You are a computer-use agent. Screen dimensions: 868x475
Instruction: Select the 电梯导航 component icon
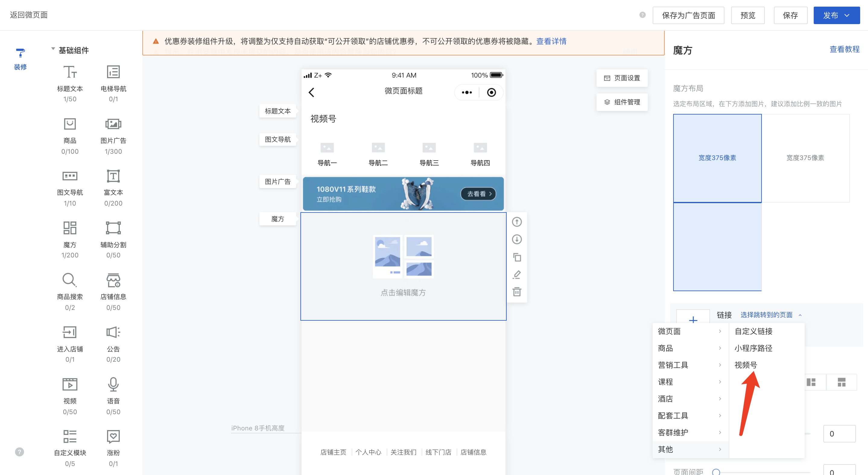coord(113,72)
